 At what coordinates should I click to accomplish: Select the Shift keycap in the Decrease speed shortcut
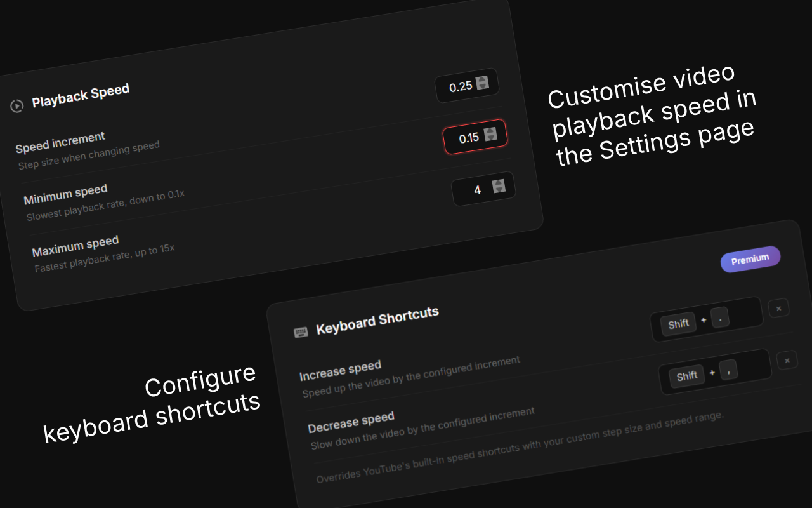click(686, 376)
